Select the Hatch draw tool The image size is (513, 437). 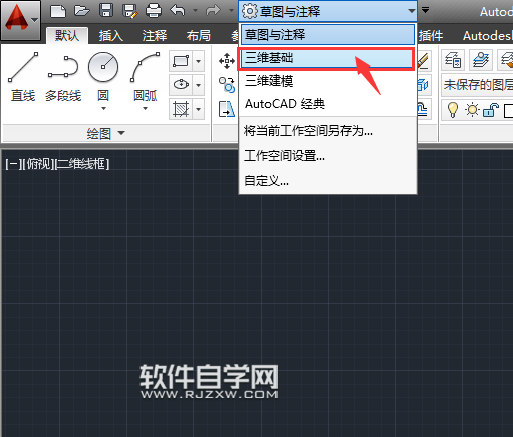click(181, 109)
